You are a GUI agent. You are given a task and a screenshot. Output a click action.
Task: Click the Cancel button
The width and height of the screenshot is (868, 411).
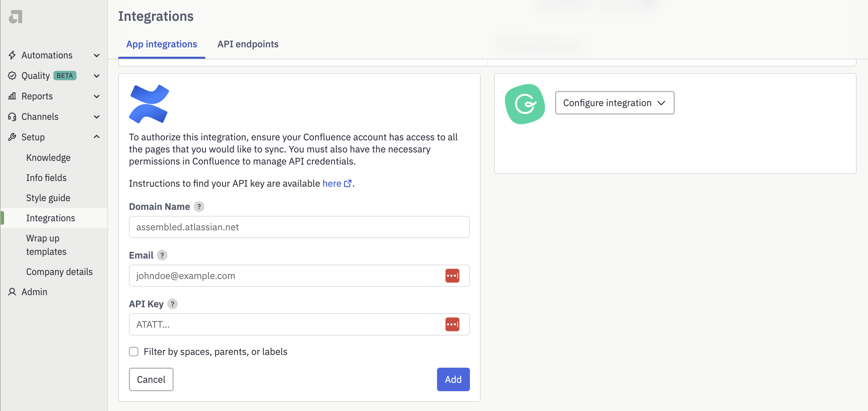pyautogui.click(x=151, y=379)
